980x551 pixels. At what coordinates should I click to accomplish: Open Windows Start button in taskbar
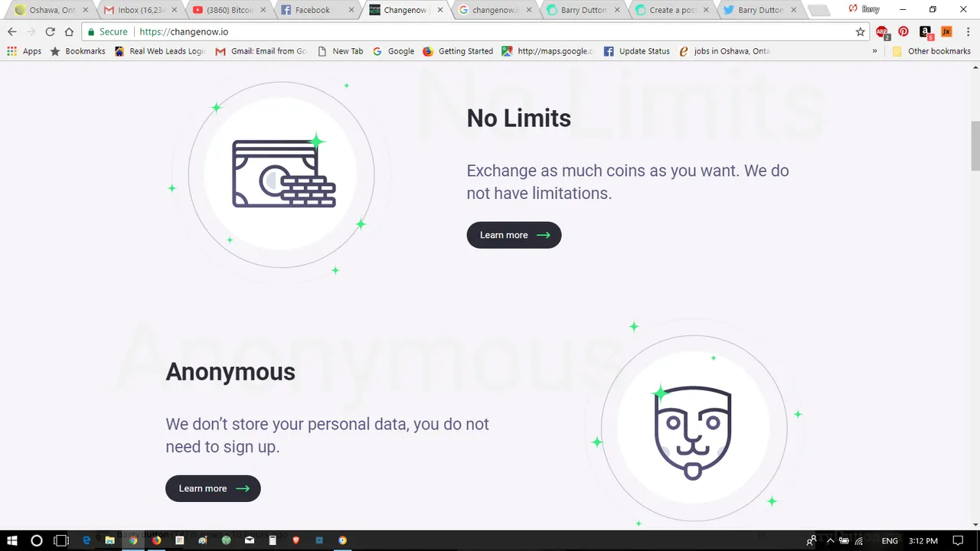click(x=12, y=540)
